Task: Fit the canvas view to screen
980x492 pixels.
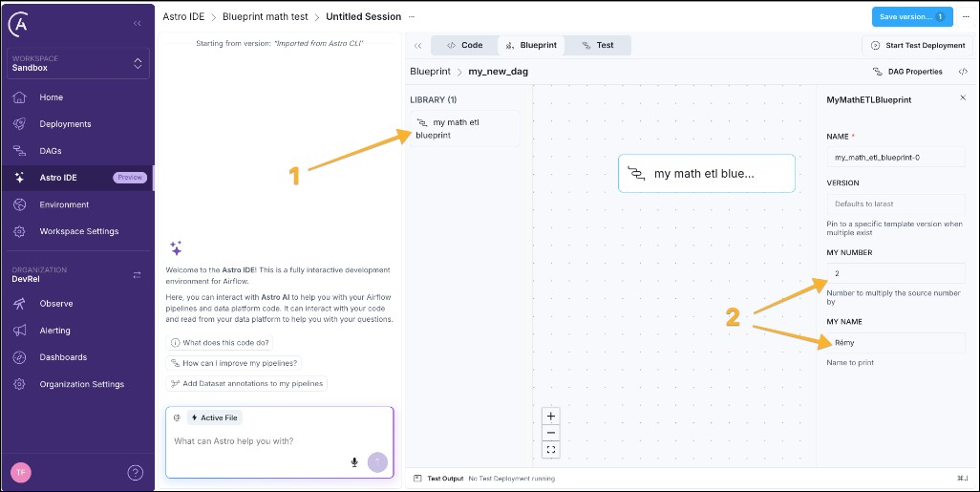Action: [x=551, y=449]
